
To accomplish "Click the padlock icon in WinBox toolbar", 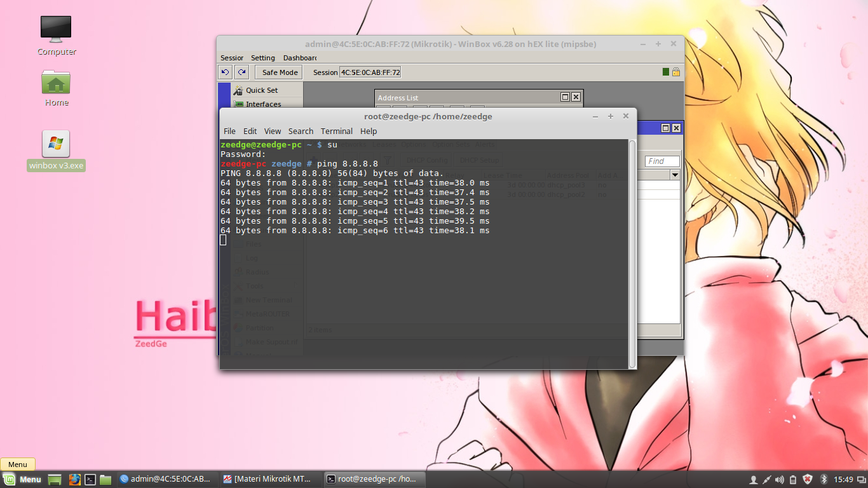I will 676,72.
